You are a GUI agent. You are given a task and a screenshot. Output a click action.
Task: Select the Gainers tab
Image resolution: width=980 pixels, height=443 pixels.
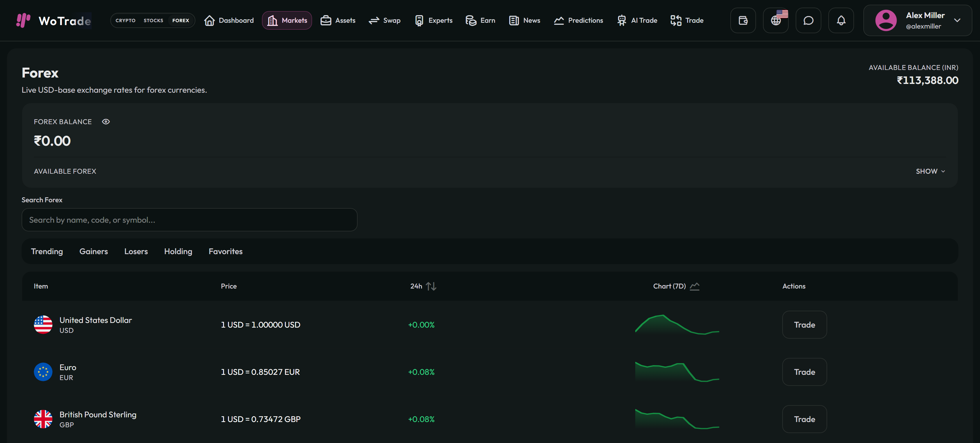click(94, 251)
